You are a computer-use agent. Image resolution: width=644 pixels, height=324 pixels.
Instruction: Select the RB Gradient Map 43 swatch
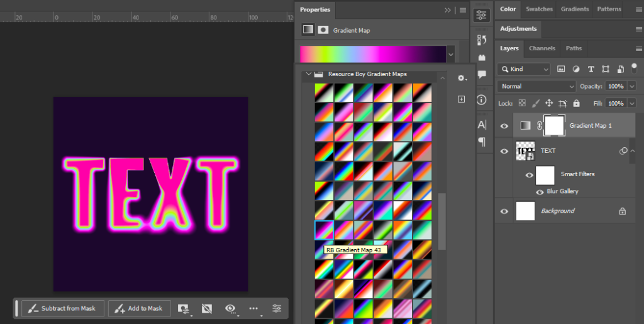pyautogui.click(x=325, y=230)
